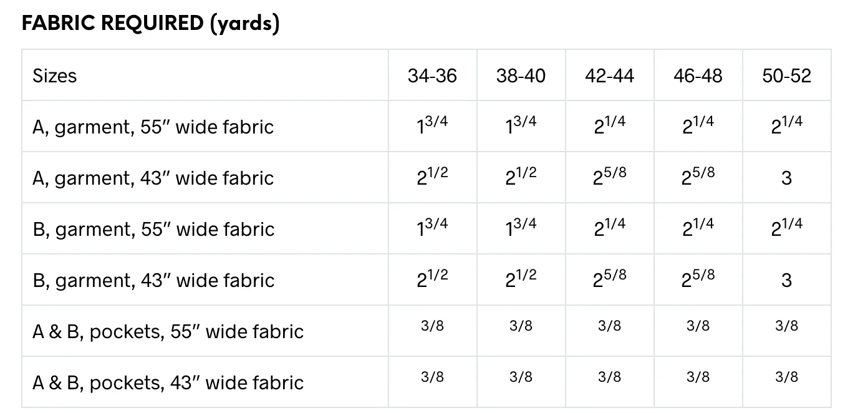Select the 38-40 size column header

point(521,76)
